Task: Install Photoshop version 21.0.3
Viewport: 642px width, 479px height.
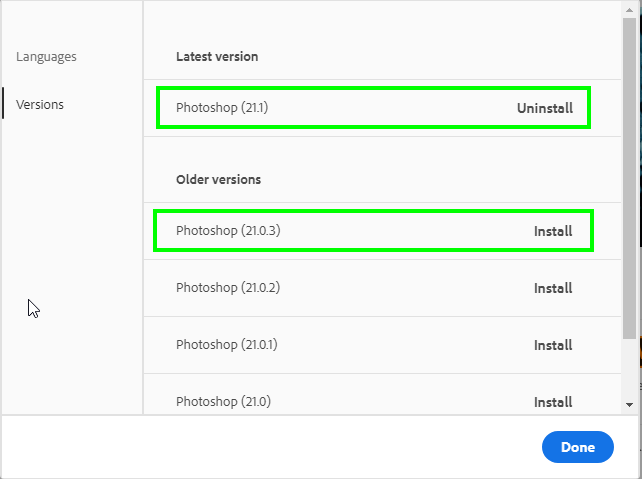Action: coord(552,231)
